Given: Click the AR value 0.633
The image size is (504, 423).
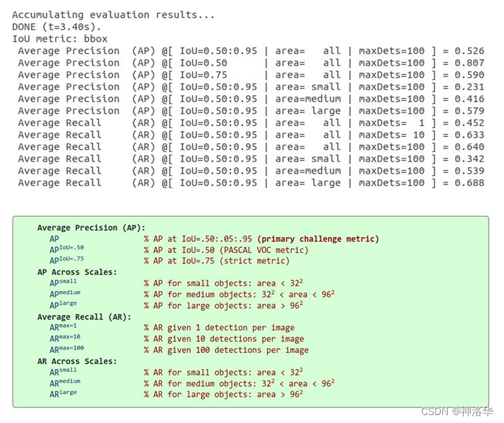Looking at the screenshot, I should (x=469, y=135).
